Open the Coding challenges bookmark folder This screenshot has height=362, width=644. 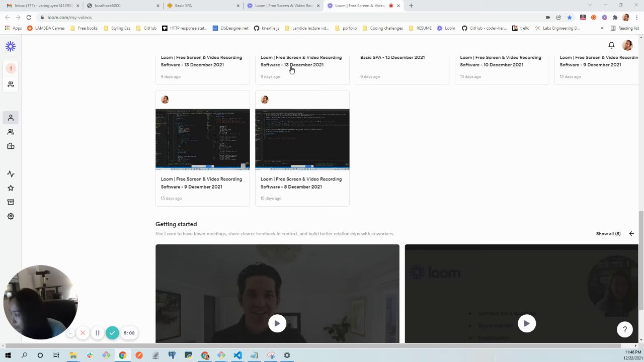382,28
